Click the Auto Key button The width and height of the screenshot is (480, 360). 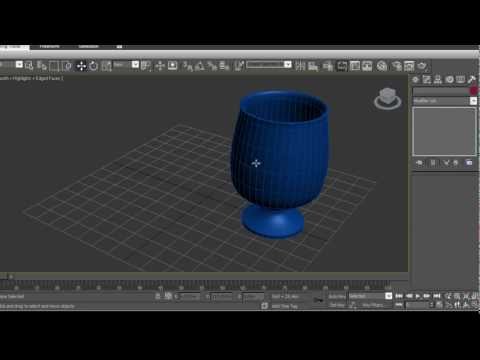(337, 296)
